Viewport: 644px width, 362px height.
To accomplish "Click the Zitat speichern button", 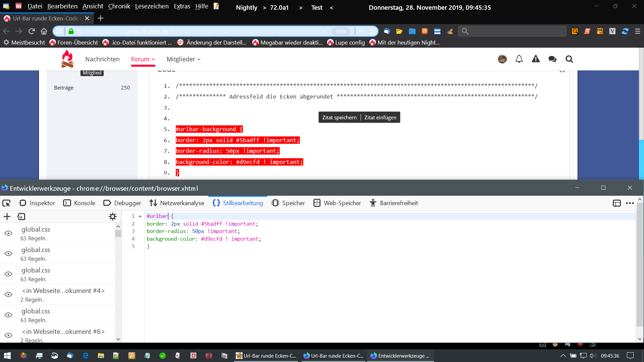I will (339, 117).
